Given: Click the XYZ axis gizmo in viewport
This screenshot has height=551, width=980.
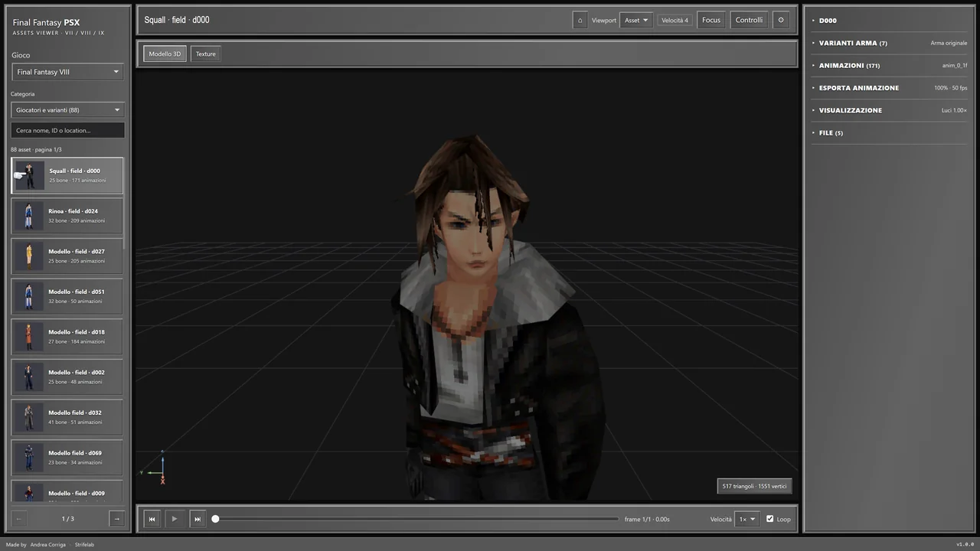Looking at the screenshot, I should coord(156,470).
